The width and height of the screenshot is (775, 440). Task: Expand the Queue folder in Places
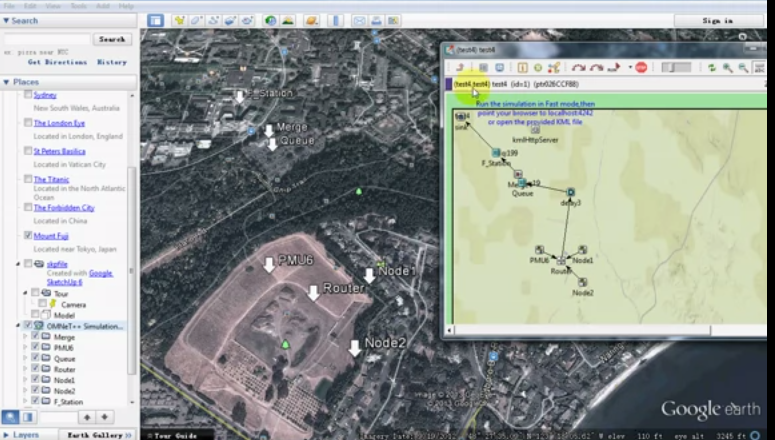click(x=25, y=358)
